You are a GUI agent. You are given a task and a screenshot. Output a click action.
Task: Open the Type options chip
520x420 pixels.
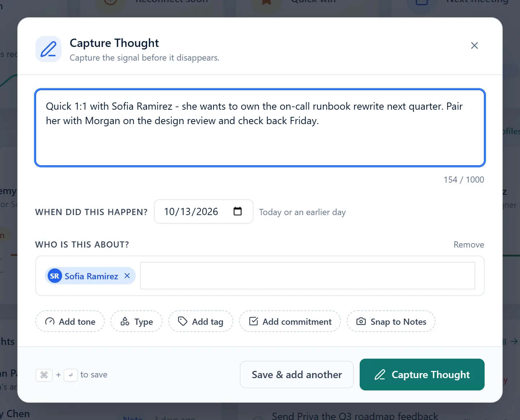click(x=136, y=321)
